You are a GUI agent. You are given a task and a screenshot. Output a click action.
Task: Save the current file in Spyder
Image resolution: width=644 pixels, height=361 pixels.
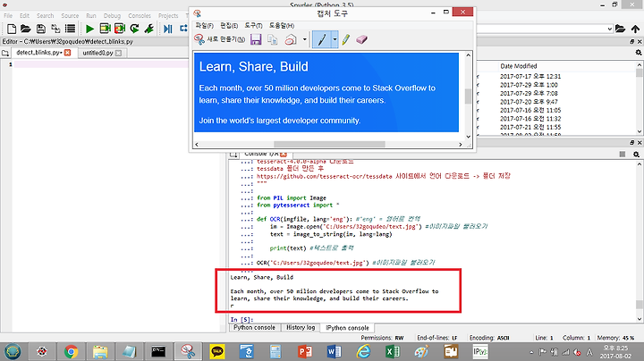click(40, 29)
